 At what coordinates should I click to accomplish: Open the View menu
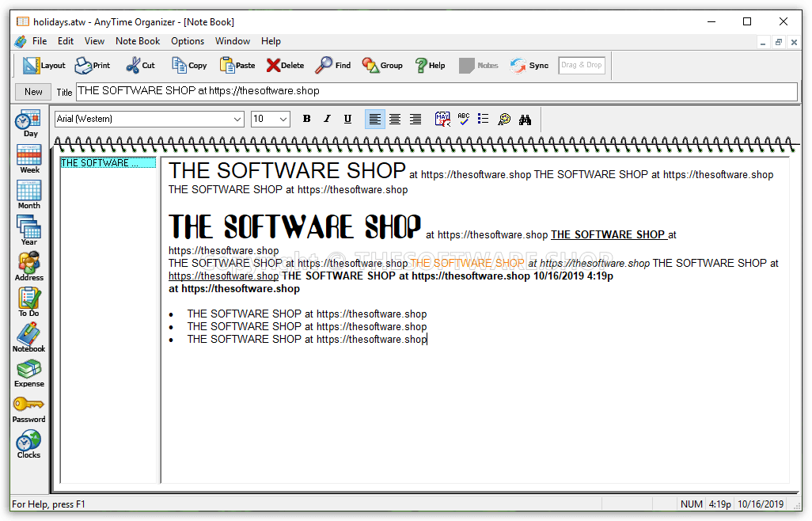94,41
